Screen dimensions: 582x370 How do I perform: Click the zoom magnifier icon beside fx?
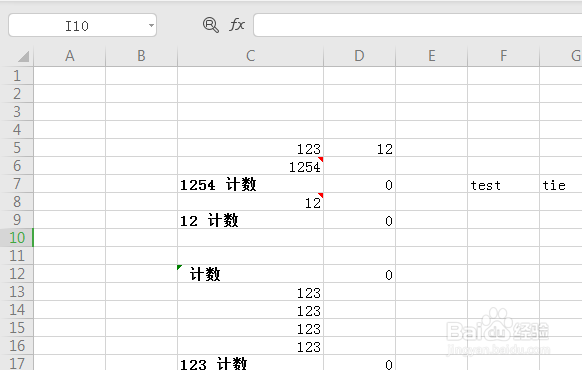[211, 25]
